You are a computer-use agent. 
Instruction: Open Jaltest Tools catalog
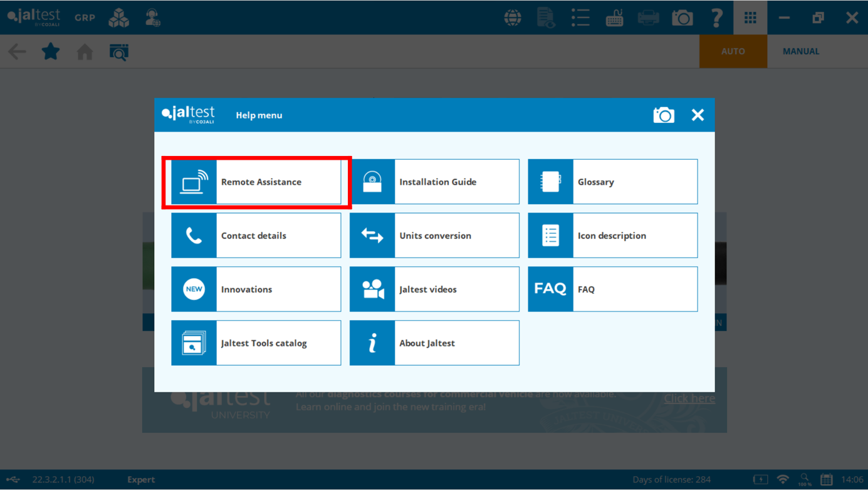tap(256, 343)
